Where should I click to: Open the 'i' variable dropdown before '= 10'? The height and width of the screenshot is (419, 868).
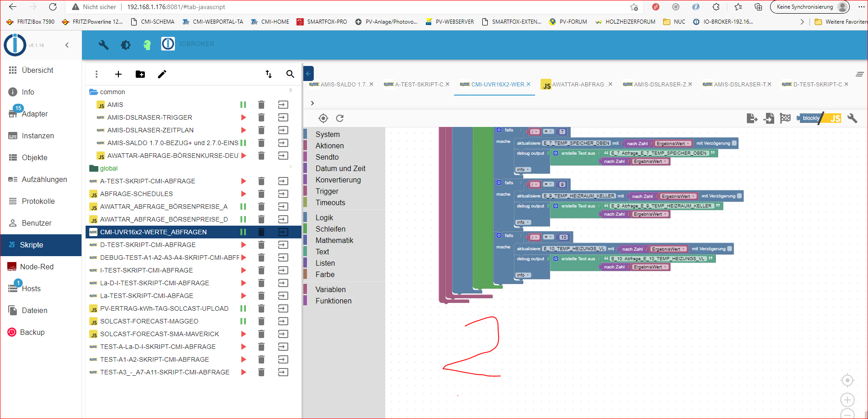click(x=535, y=237)
